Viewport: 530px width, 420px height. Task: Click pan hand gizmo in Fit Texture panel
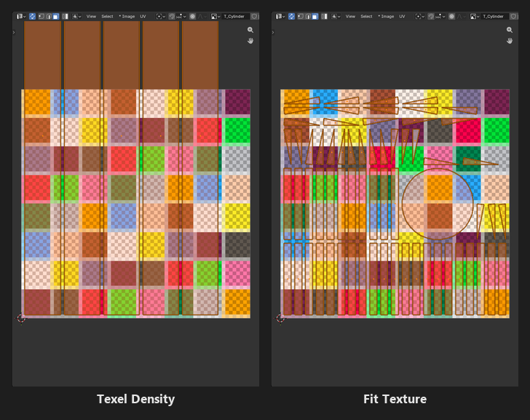[x=510, y=41]
